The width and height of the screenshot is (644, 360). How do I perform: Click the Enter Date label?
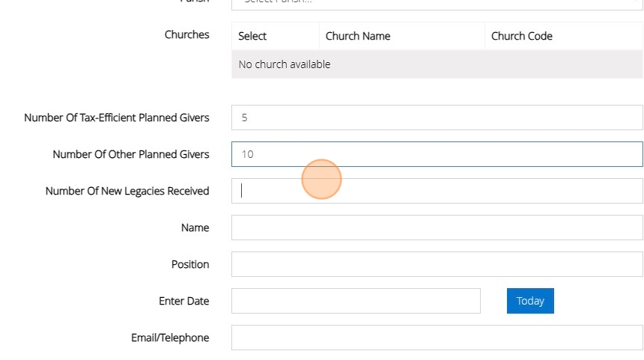coord(183,301)
